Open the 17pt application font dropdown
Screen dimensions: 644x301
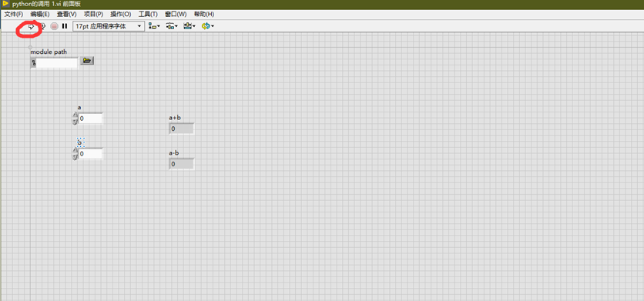[x=109, y=26]
